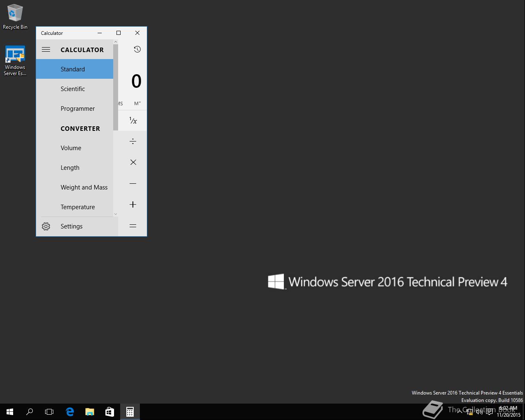
Task: Show hidden system tray icons
Action: [x=460, y=412]
